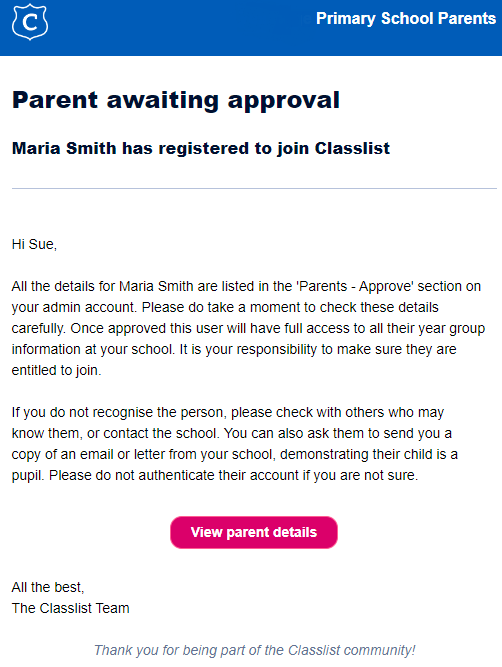
Task: Click the Hi Sue greeting line
Action: pyautogui.click(x=34, y=244)
